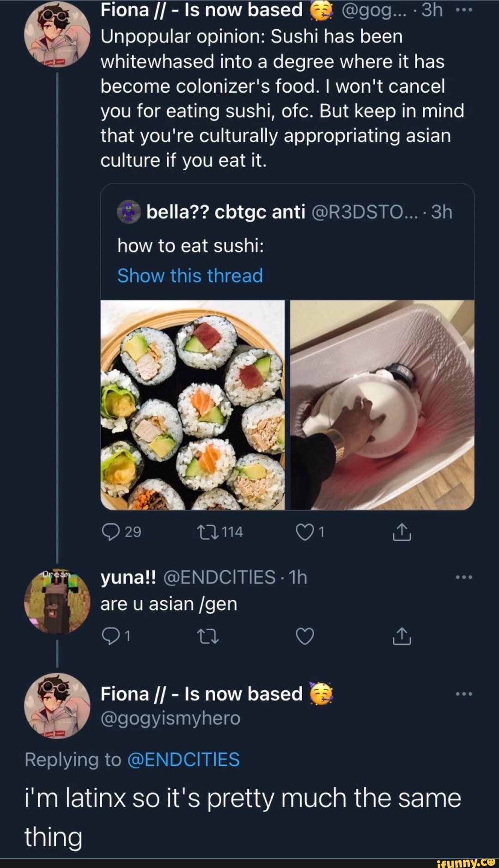Open the @gogyismyhero handle
This screenshot has width=499, height=868.
point(170,718)
